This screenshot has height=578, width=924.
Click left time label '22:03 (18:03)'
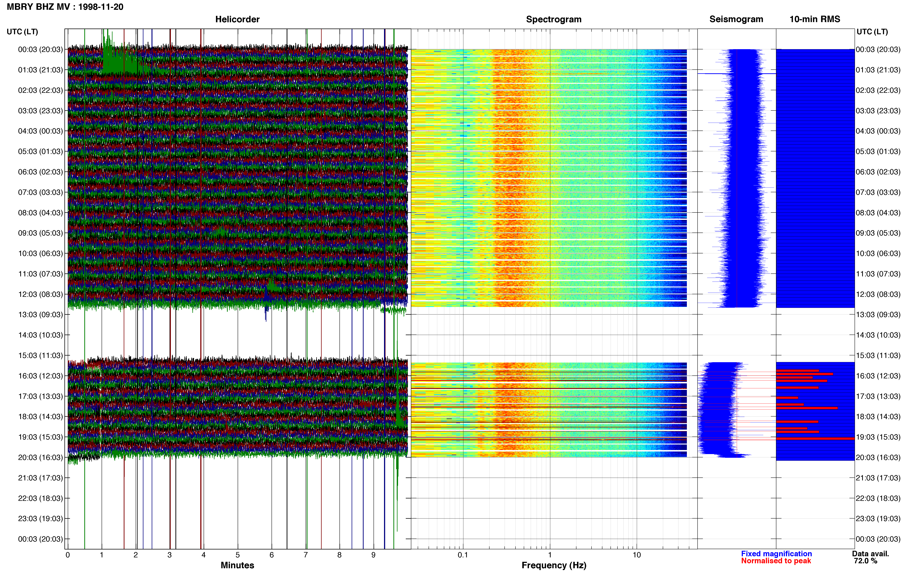pos(40,498)
